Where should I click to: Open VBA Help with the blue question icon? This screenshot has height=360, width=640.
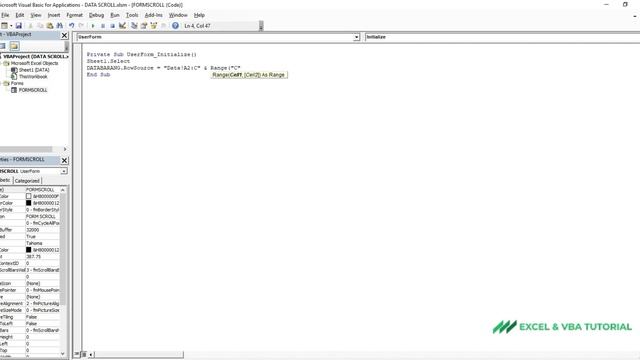(175, 26)
